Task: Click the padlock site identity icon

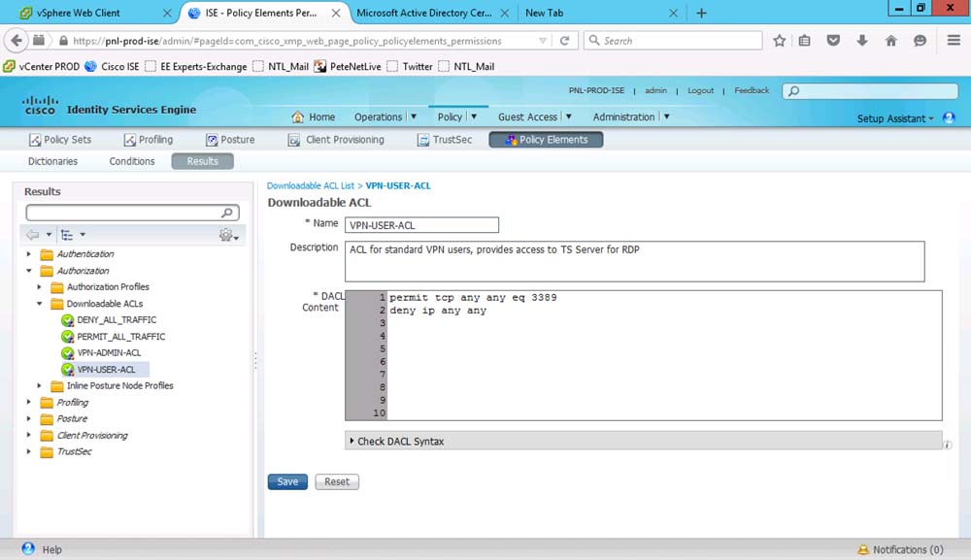Action: click(x=63, y=41)
